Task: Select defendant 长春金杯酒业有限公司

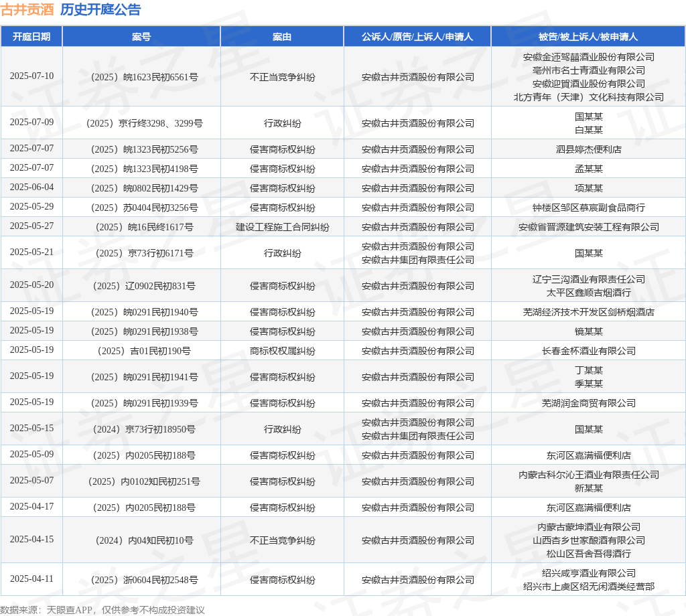Action: [x=589, y=351]
